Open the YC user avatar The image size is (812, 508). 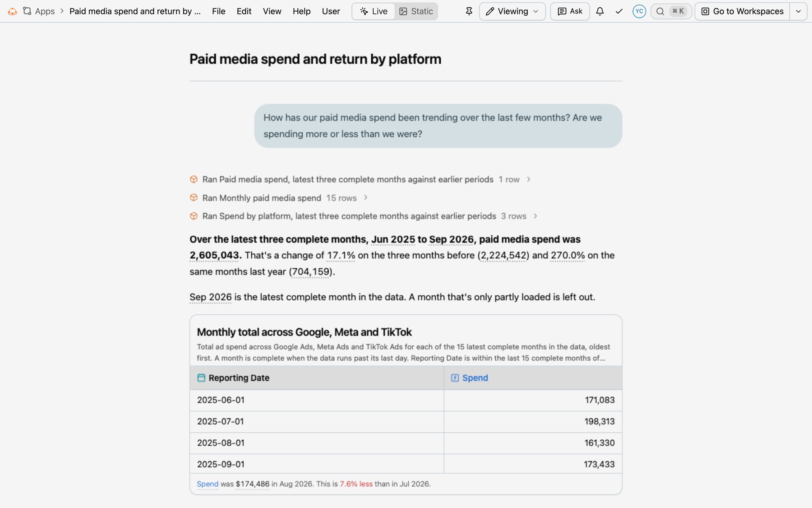click(639, 11)
